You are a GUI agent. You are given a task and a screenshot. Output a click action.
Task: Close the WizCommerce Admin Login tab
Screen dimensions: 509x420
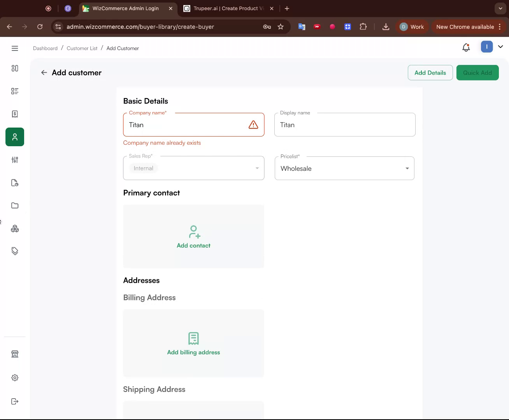click(171, 8)
